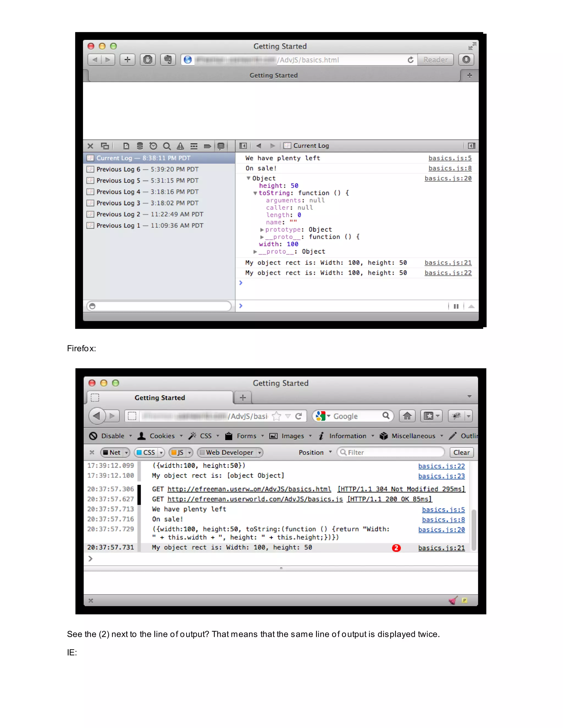Image resolution: width=563 pixels, height=728 pixels.
Task: Open basics.js:5 link in Safari console
Action: (x=450, y=158)
